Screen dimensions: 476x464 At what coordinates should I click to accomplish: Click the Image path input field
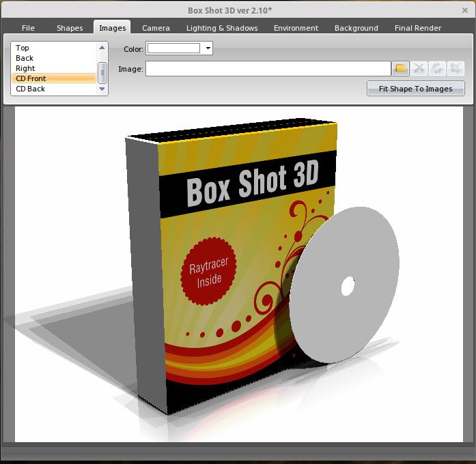pyautogui.click(x=268, y=69)
